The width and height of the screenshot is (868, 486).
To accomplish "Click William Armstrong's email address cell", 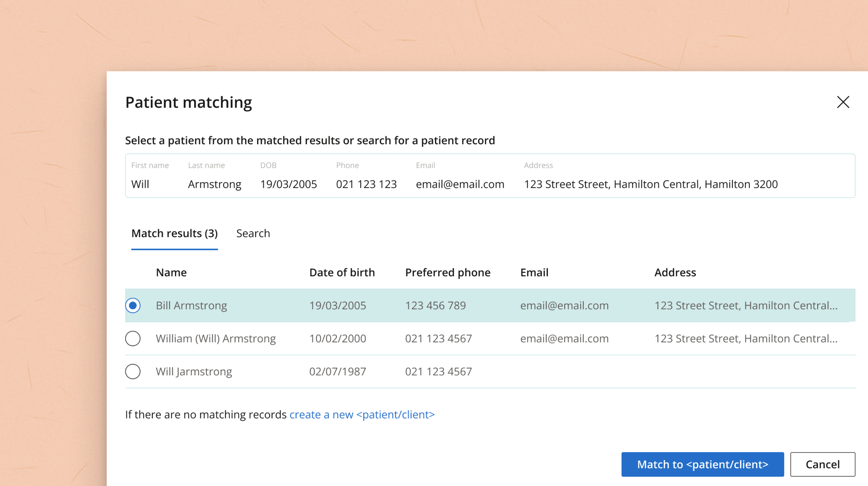I will click(x=564, y=338).
